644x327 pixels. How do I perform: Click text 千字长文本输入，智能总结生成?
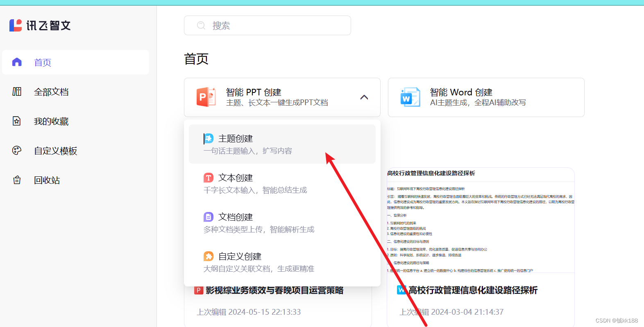[255, 190]
